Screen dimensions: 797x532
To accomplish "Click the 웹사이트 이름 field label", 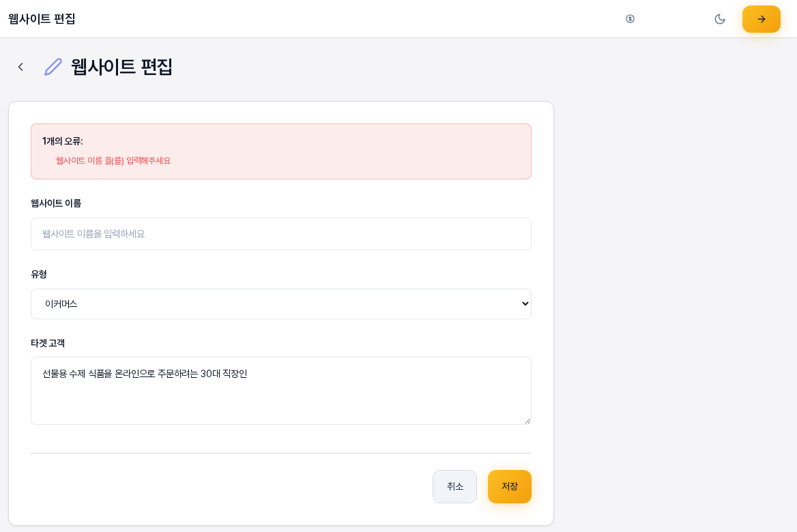I will 56,203.
